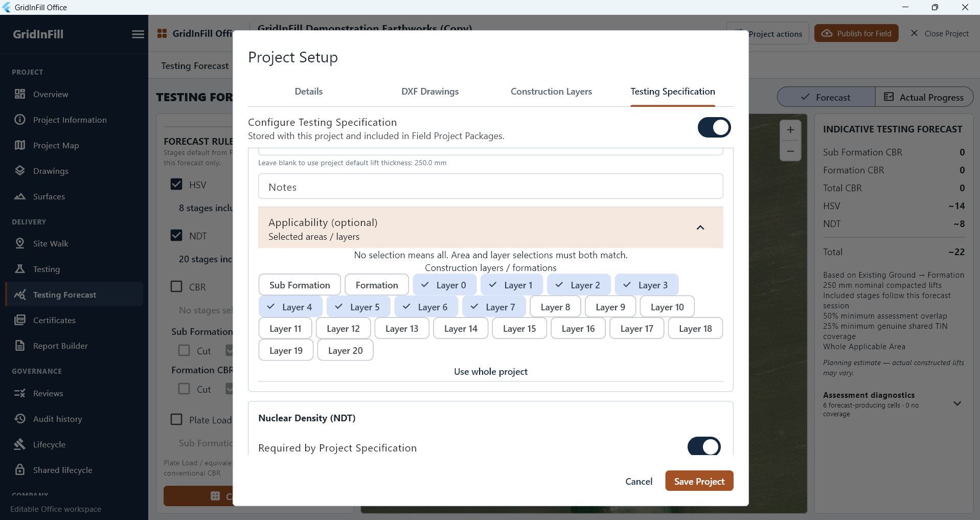
Task: Click the Use whole project link
Action: 491,372
